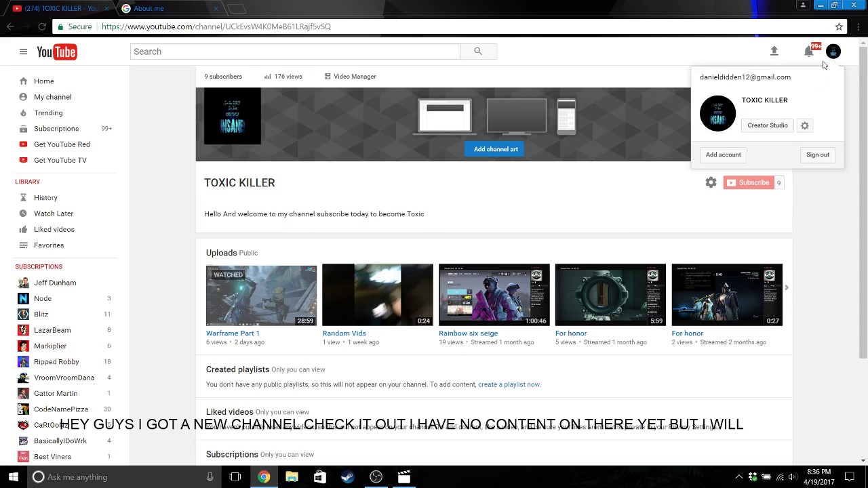Select Get YouTube TV
The image size is (868, 488).
point(60,160)
